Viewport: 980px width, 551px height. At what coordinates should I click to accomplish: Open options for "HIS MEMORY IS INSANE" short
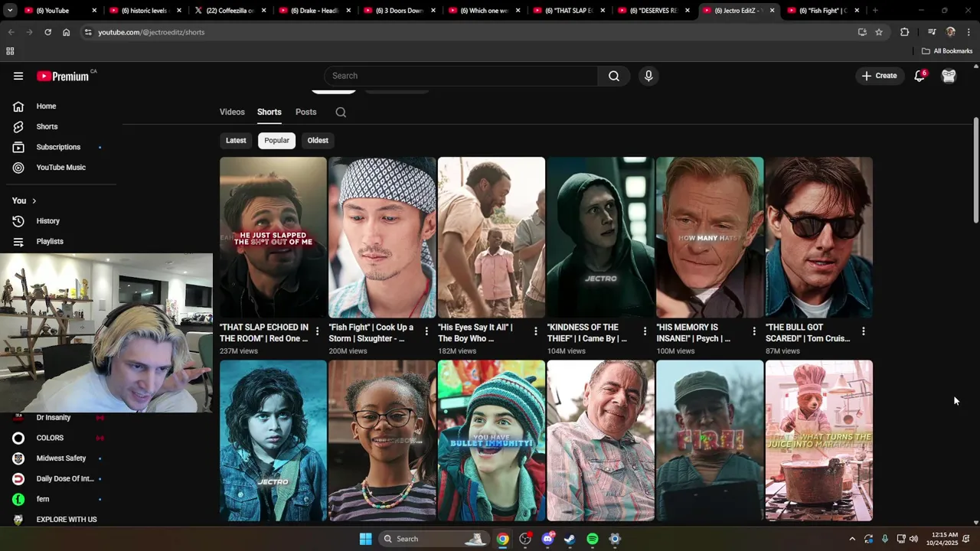(754, 331)
